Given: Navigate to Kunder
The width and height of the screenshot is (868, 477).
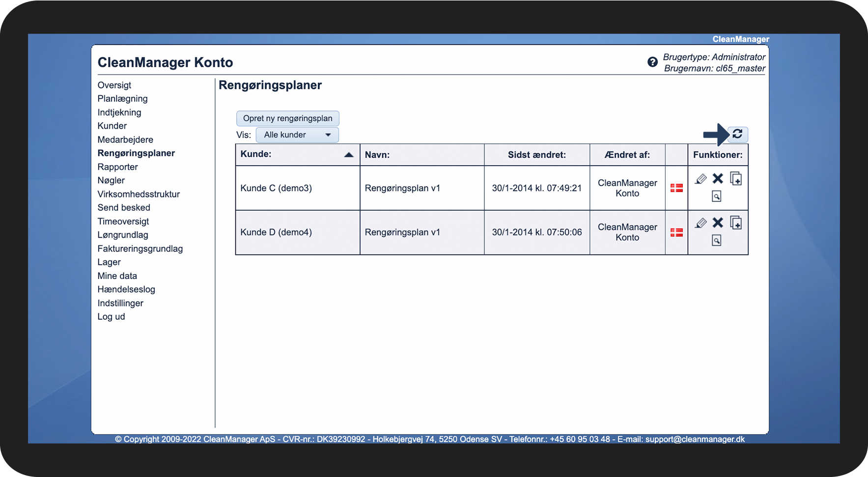Looking at the screenshot, I should (x=112, y=126).
